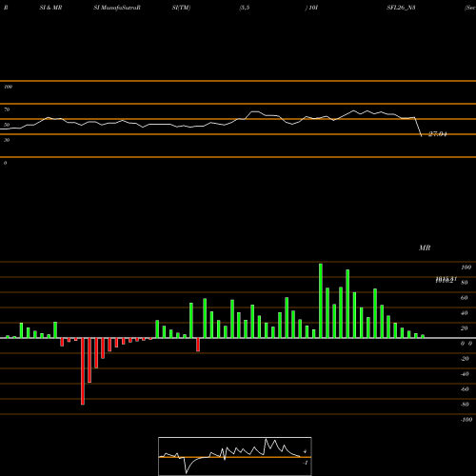The image size is (476, 476).
Task: Click the MuzafaSutraR header text
Action: [x=121, y=8]
